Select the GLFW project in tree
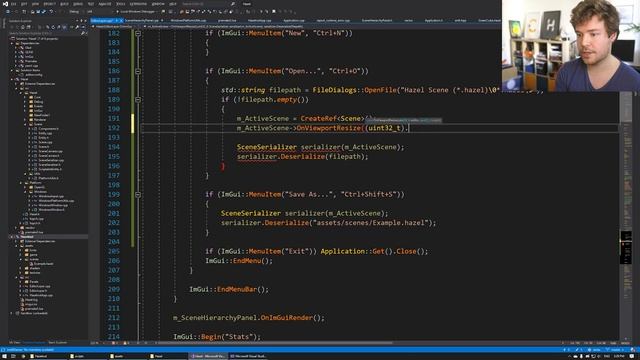This screenshot has height=360, width=640. 29,52
